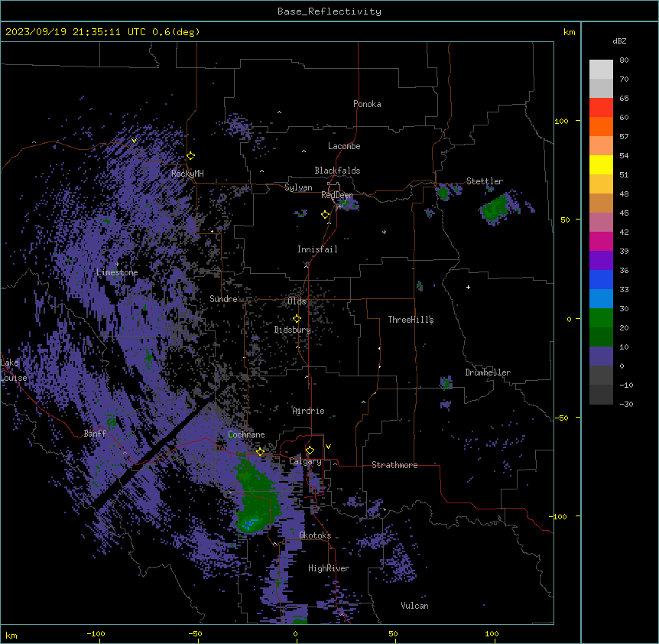The image size is (659, 644).
Task: Click the HighRiver city label
Action: coord(329,568)
